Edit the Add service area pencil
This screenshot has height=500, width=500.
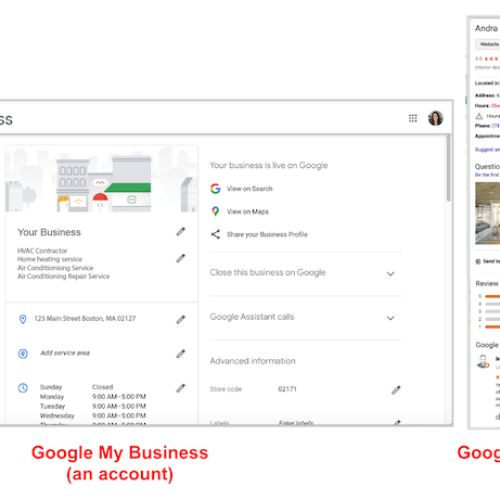[181, 354]
